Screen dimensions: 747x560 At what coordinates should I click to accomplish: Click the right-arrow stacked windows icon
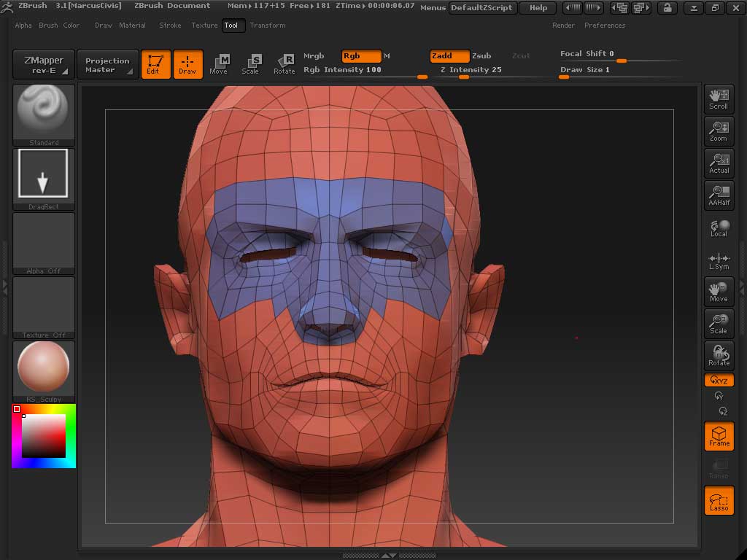641,7
